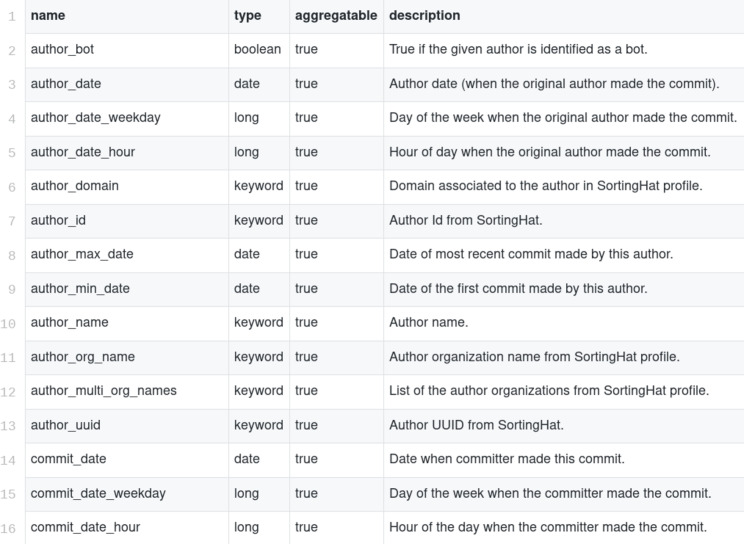Select the author_max_date cell

pyautogui.click(x=82, y=254)
